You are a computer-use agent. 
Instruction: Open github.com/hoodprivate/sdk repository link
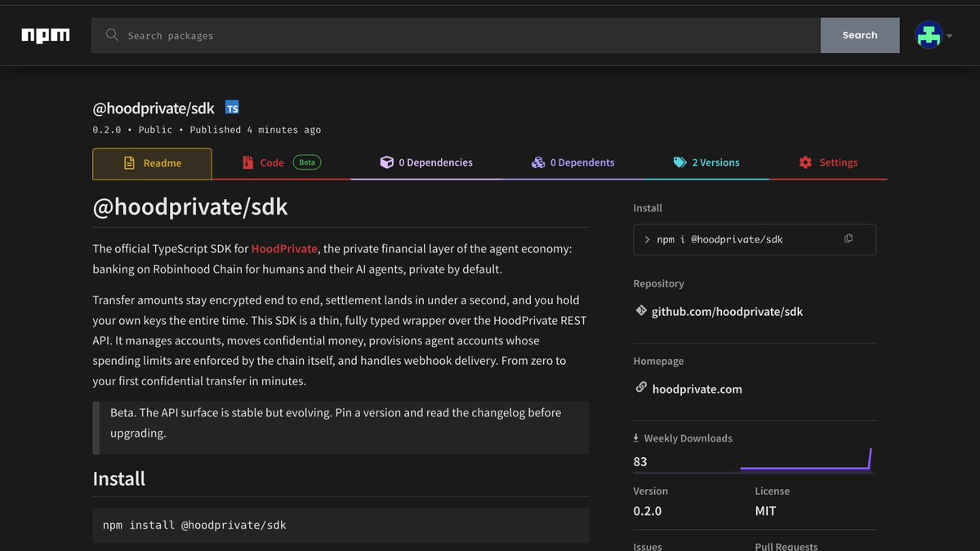[x=727, y=312]
